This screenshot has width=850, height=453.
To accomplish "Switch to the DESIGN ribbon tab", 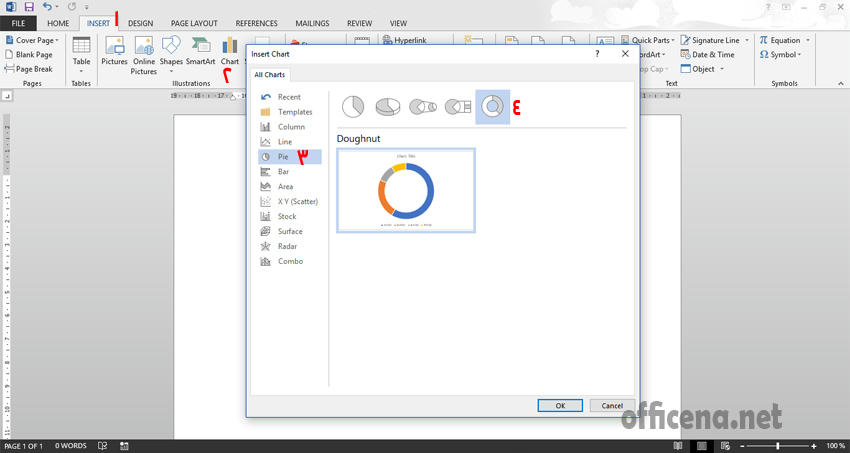I will coord(140,23).
